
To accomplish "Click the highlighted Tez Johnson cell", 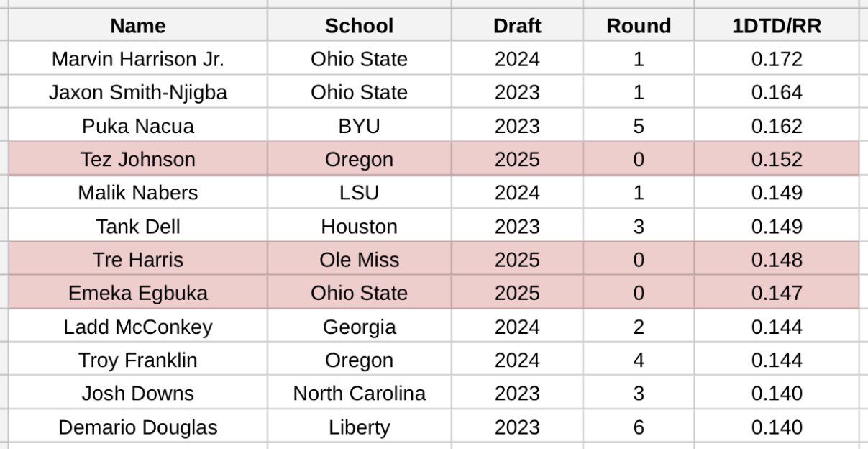I will click(x=137, y=158).
